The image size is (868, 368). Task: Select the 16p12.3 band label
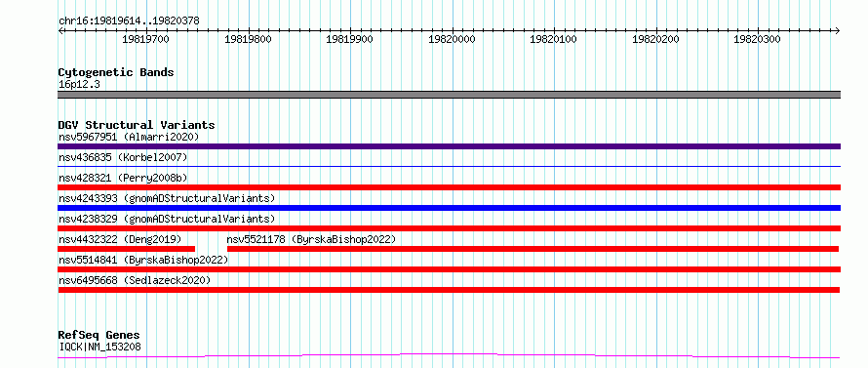[x=79, y=85]
